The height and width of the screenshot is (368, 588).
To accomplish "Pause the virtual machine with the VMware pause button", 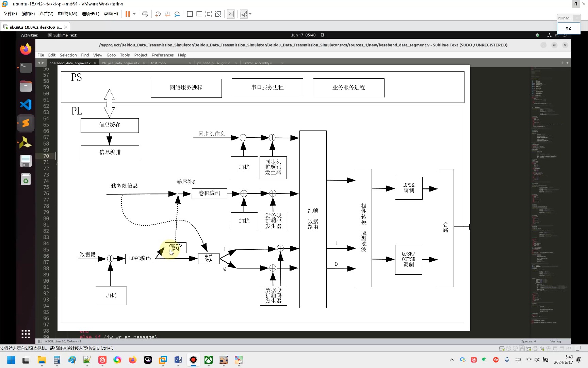I will click(128, 14).
